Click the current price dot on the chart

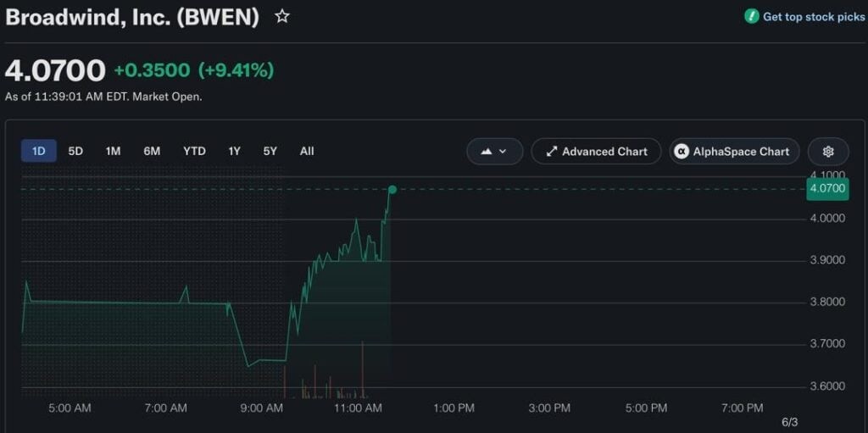pyautogui.click(x=392, y=190)
